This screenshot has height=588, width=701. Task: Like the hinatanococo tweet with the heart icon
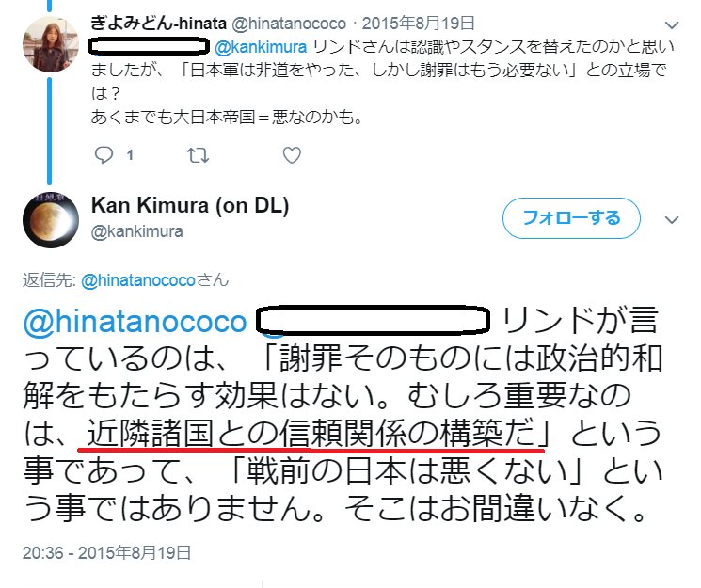[292, 155]
